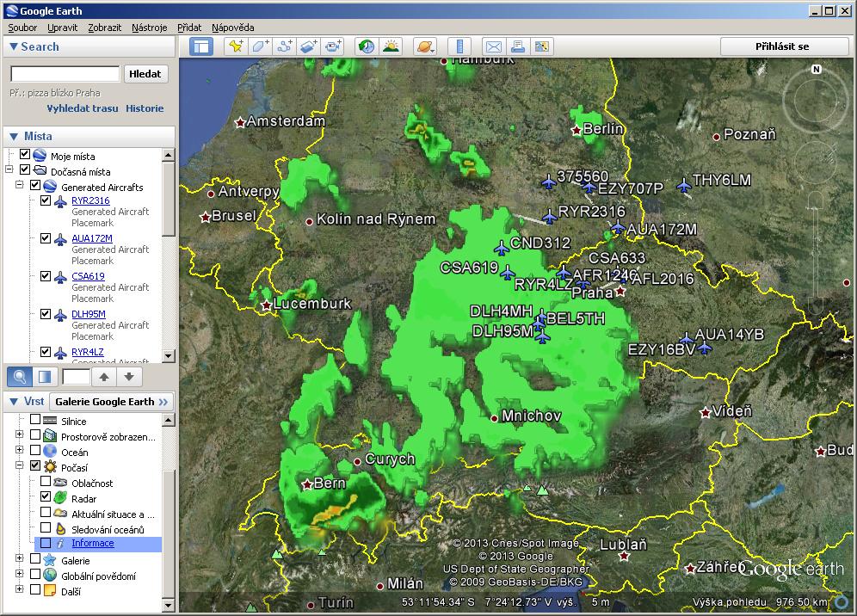Add an image overlay from the toolbar
Image resolution: width=857 pixels, height=616 pixels.
click(308, 46)
